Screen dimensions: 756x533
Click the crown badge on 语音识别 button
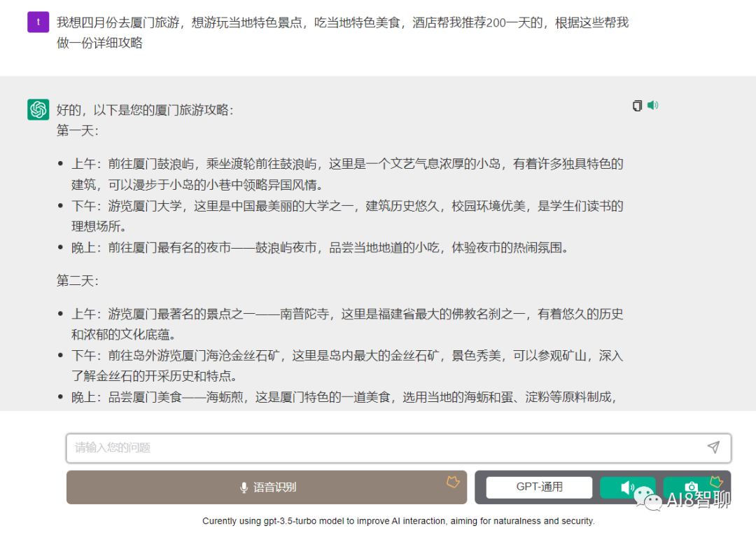click(x=453, y=481)
